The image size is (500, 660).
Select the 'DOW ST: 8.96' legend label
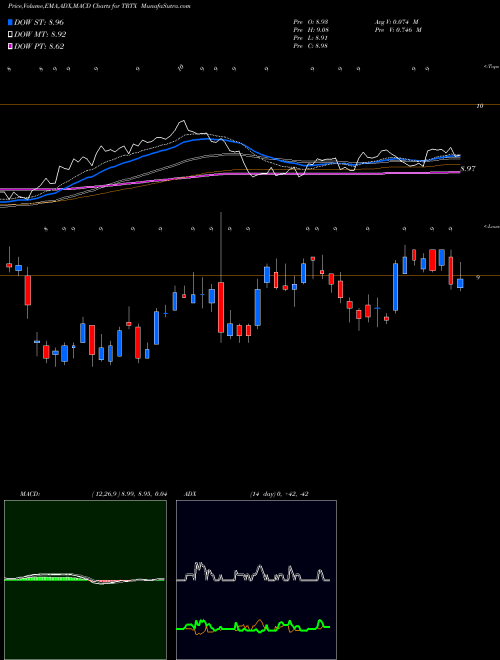(x=39, y=22)
